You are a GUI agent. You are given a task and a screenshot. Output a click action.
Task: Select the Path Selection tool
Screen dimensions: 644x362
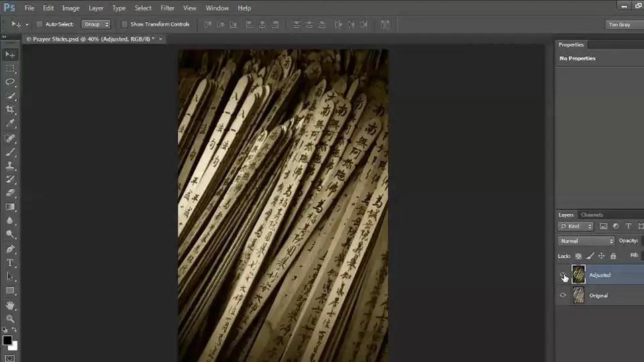click(10, 277)
